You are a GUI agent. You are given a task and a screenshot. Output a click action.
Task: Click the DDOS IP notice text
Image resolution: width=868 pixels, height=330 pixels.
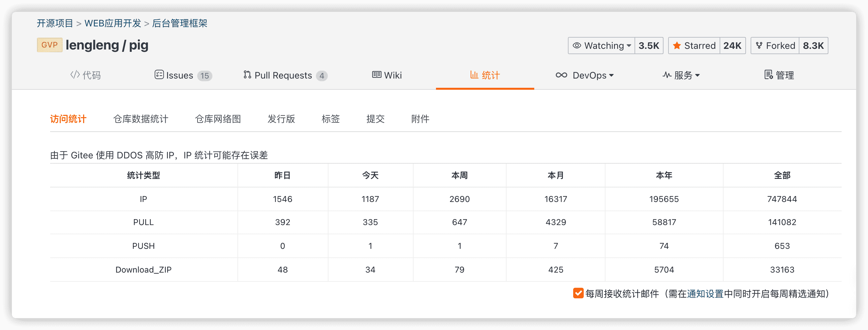coord(159,155)
